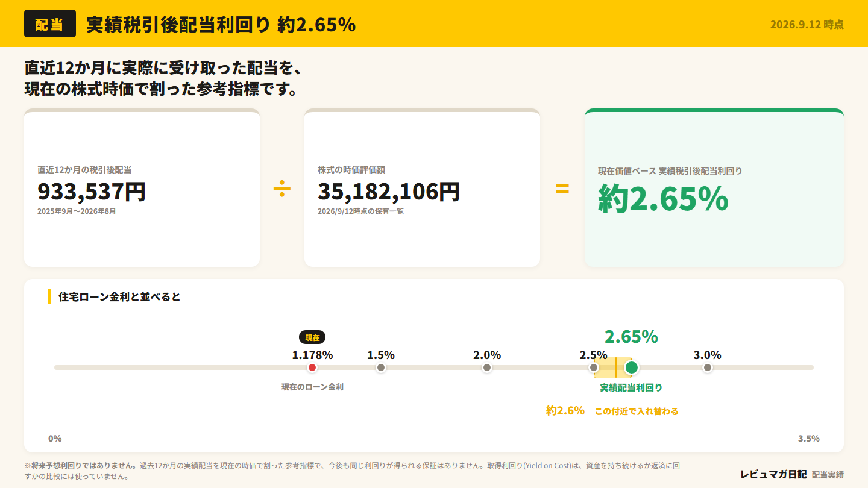Screen dimensions: 868x488
Task: Select the valuation 35,182,106円
Action: click(x=388, y=192)
